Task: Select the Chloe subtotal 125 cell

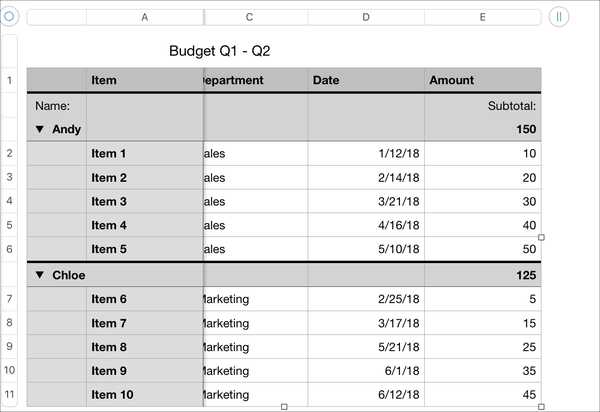Action: click(x=483, y=275)
